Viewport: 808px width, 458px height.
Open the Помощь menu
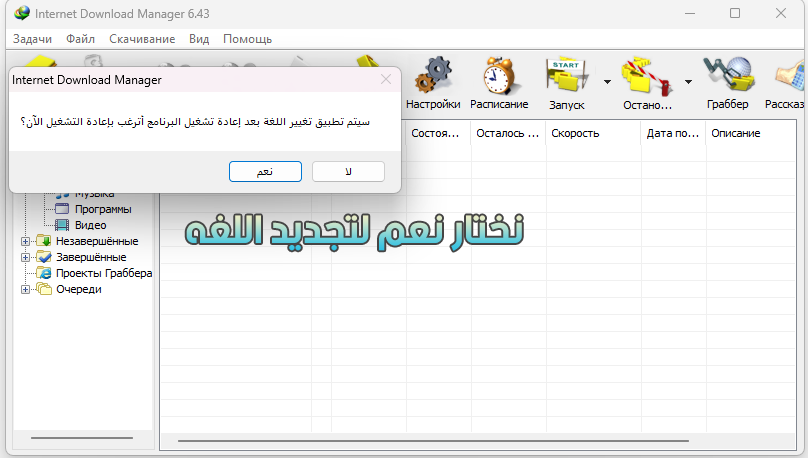247,39
